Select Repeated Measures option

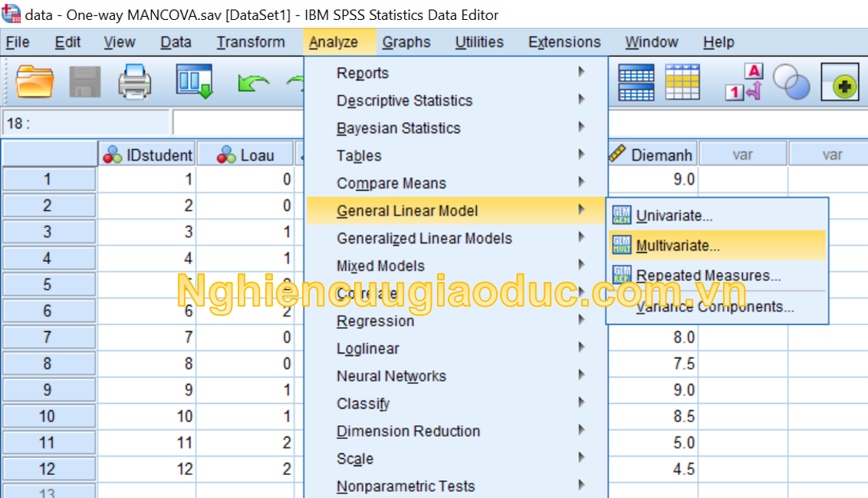point(708,276)
